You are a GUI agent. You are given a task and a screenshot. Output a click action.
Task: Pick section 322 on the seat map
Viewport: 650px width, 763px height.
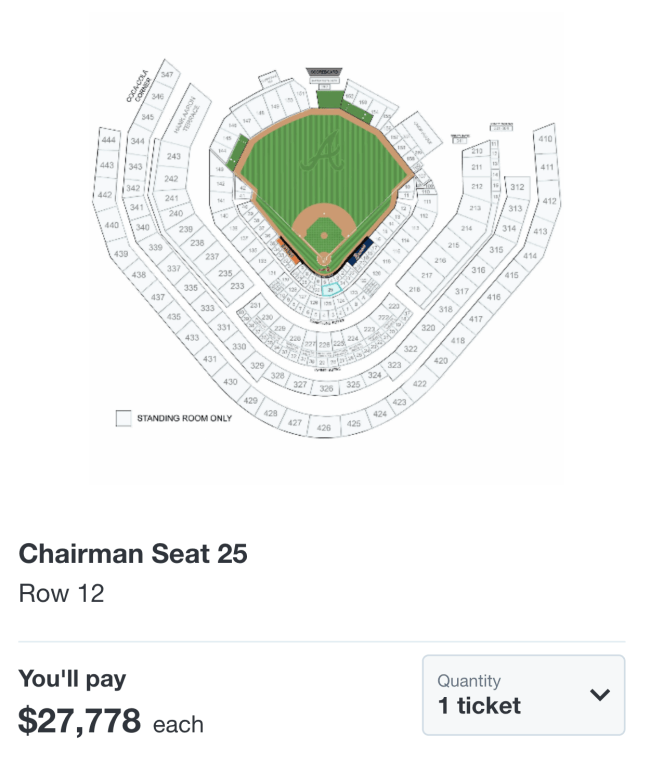410,349
